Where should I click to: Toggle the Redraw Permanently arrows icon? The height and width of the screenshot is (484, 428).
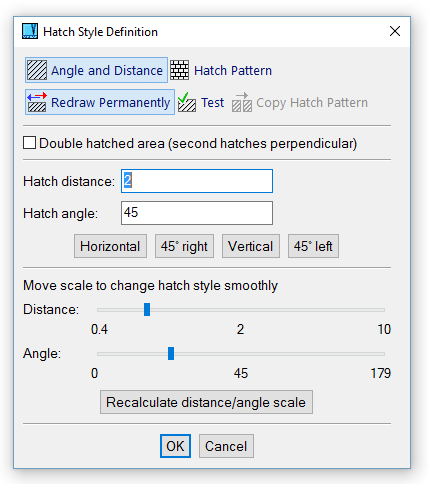37,102
